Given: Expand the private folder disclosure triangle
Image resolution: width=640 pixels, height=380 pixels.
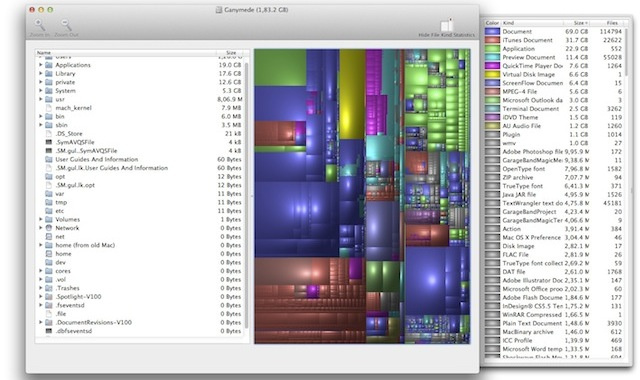Looking at the screenshot, I should click(40, 82).
